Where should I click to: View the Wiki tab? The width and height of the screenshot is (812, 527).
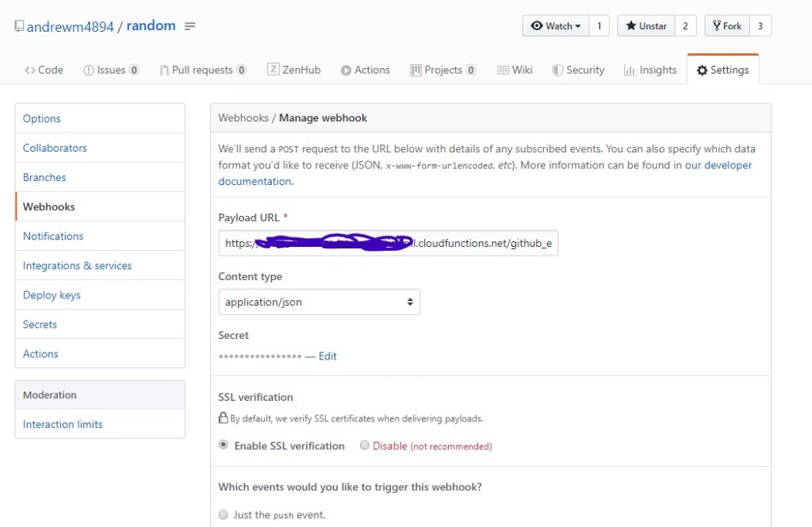click(x=515, y=70)
